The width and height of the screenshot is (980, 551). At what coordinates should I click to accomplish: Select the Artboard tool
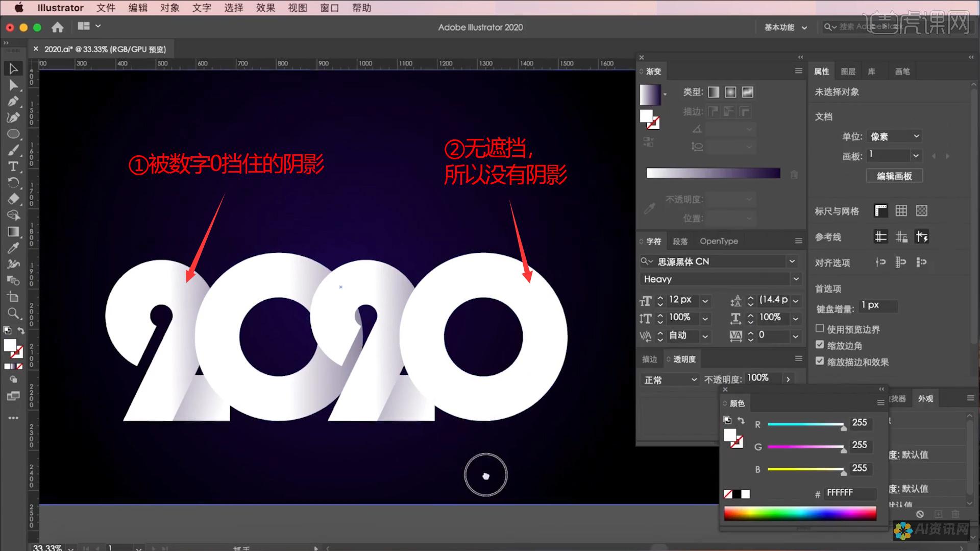coord(14,297)
